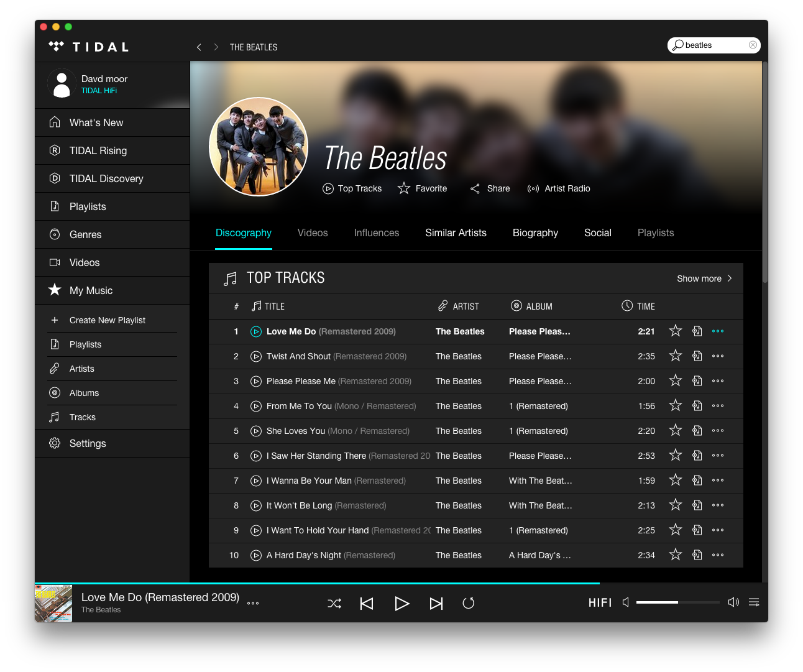Click the max volume speaker icon
The height and width of the screenshot is (672, 803).
click(x=733, y=602)
